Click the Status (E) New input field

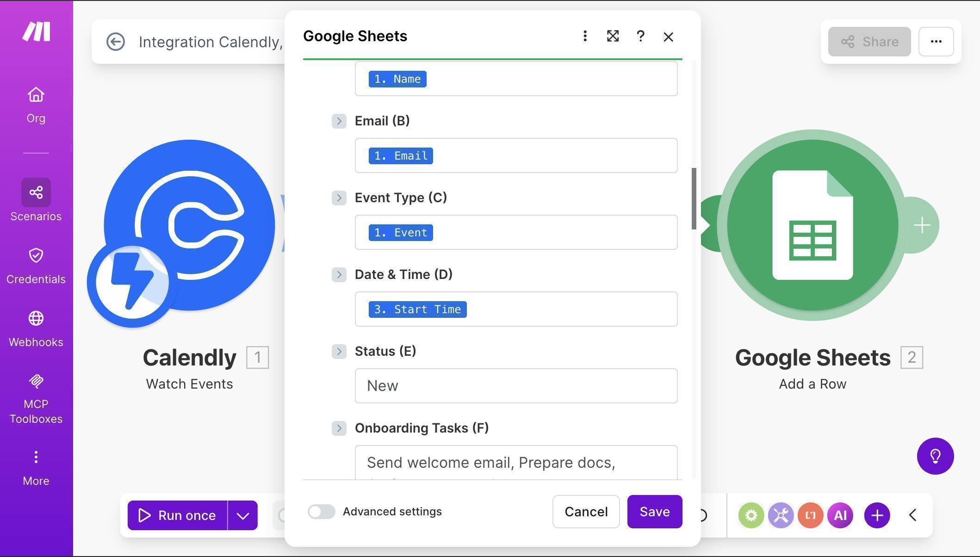coord(515,385)
